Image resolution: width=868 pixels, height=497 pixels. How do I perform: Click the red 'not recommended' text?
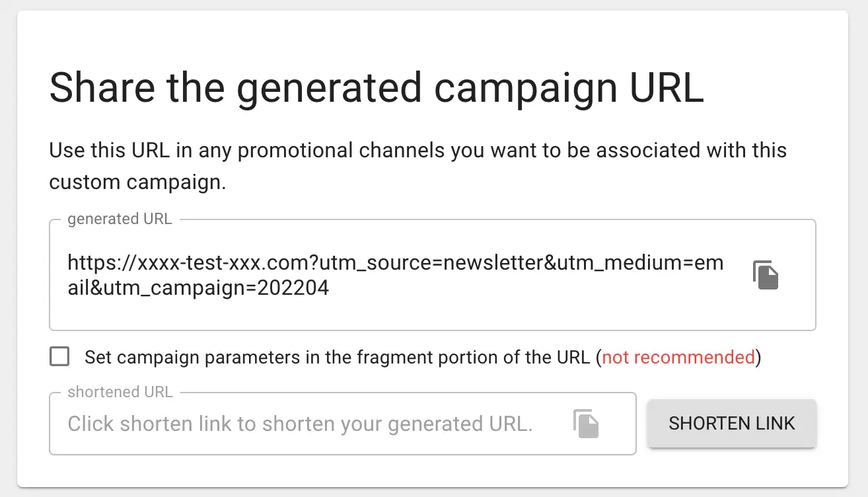coord(678,357)
